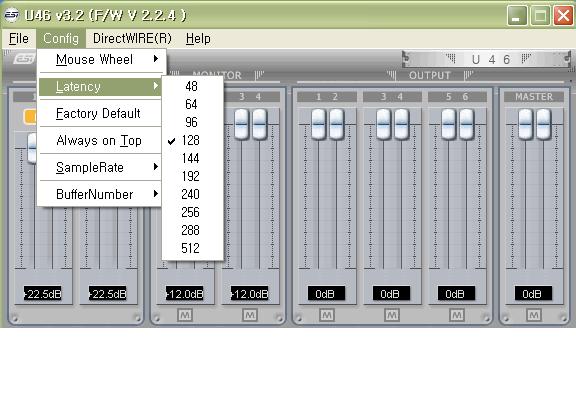Click the OUTPUT section header
Viewport: 576px width, 398px height.
point(430,75)
